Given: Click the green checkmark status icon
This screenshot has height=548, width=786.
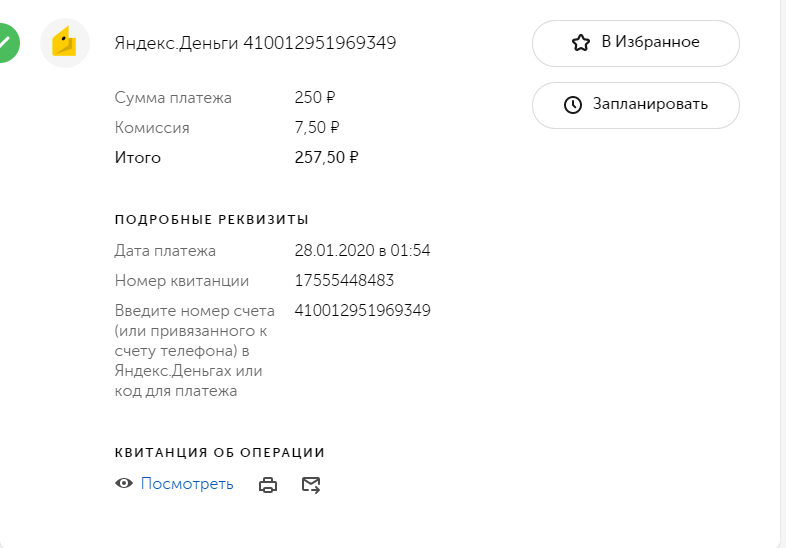Looking at the screenshot, I should (x=6, y=43).
